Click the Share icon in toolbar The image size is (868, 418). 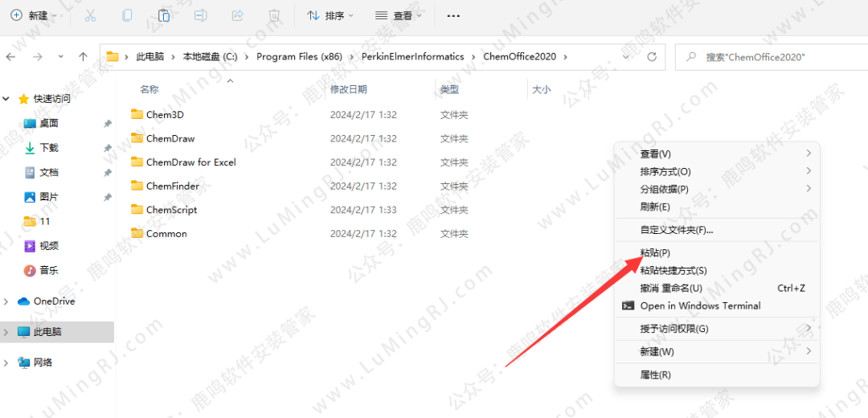pyautogui.click(x=237, y=15)
